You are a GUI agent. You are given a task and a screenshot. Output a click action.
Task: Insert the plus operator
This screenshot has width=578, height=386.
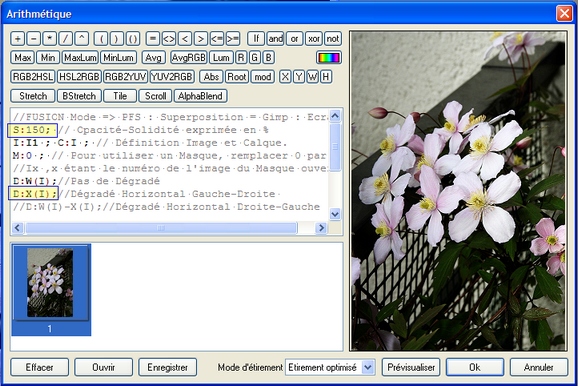(18, 39)
